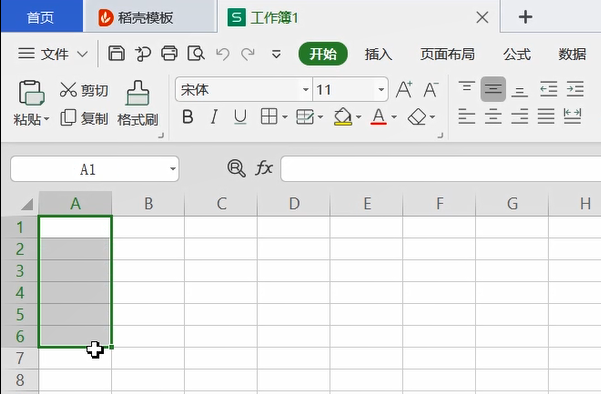Image resolution: width=601 pixels, height=394 pixels.
Task: Click the Export to PDF icon
Action: [x=143, y=54]
